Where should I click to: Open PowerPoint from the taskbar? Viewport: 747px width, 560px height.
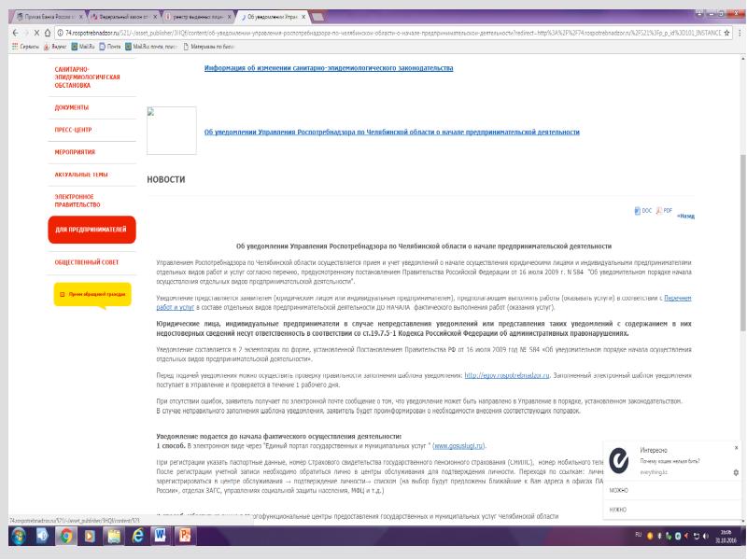pos(184,536)
